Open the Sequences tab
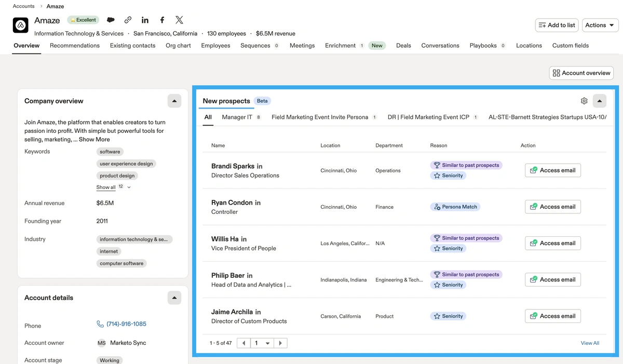Viewport: 623px width, 364px height. (x=260, y=46)
